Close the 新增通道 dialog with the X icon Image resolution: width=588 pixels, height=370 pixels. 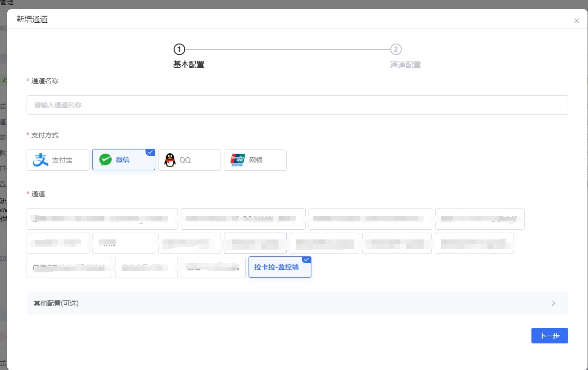(576, 21)
